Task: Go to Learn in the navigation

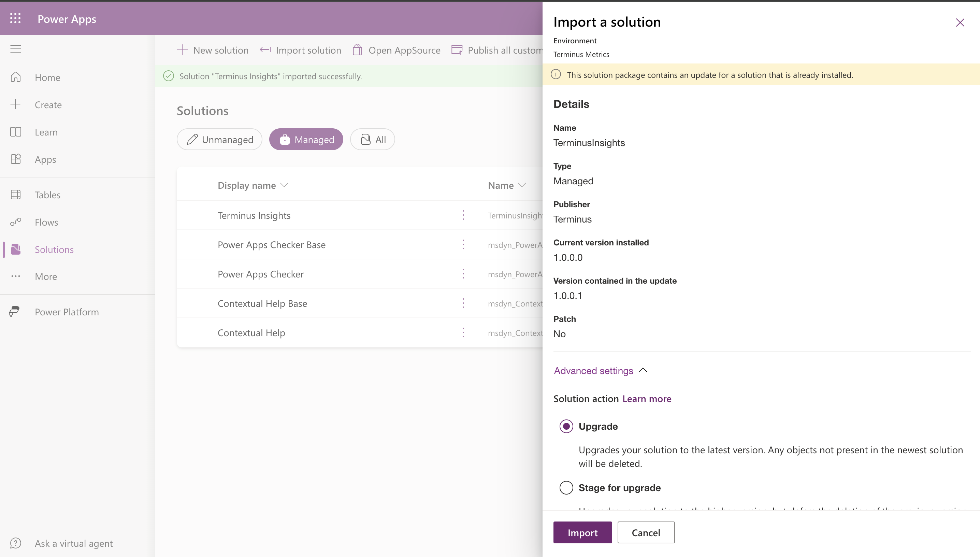Action: tap(46, 132)
